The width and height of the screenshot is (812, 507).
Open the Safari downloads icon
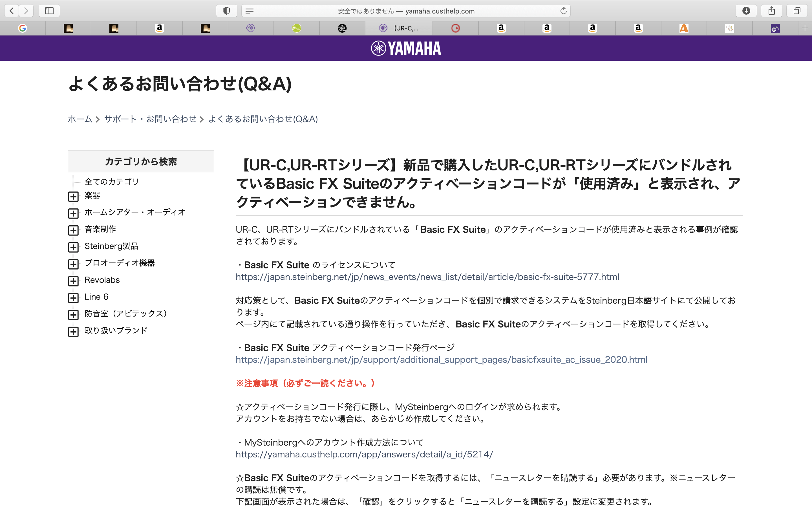click(x=746, y=11)
